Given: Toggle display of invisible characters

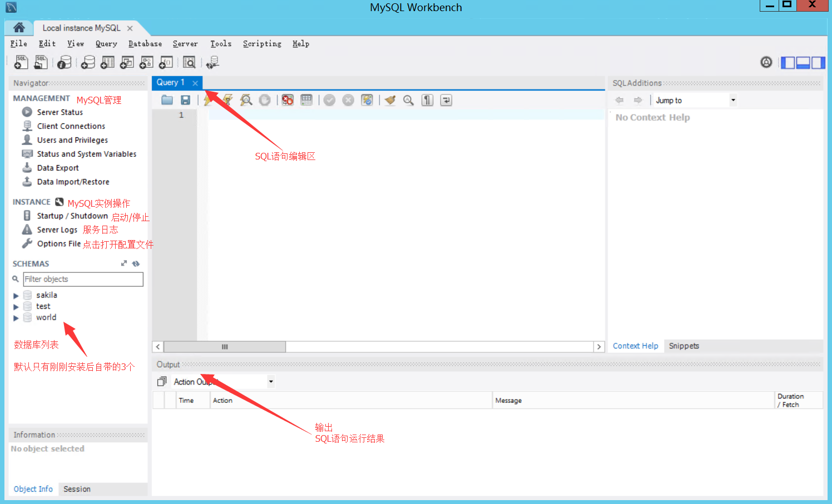Looking at the screenshot, I should click(x=427, y=100).
